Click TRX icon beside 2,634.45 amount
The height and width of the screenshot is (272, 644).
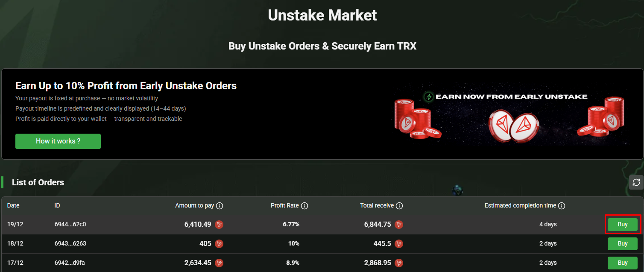click(x=219, y=263)
